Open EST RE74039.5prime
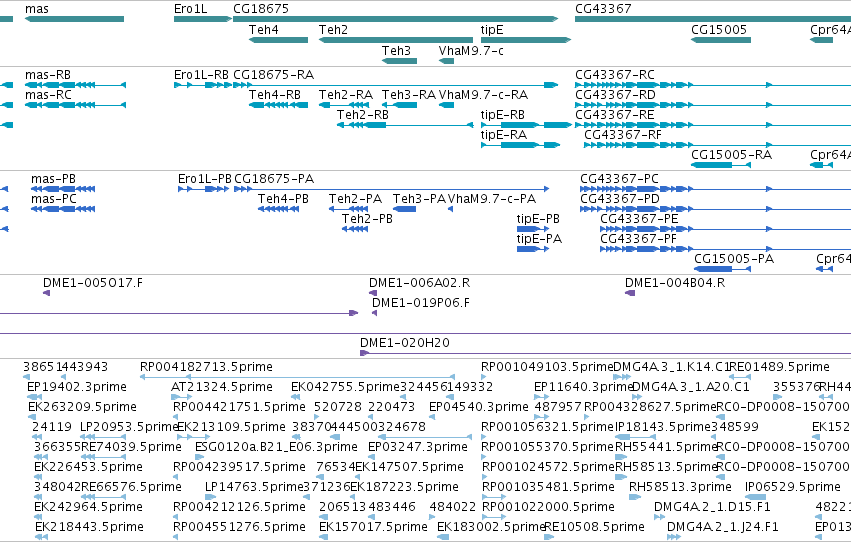This screenshot has width=851, height=542. coord(103,457)
